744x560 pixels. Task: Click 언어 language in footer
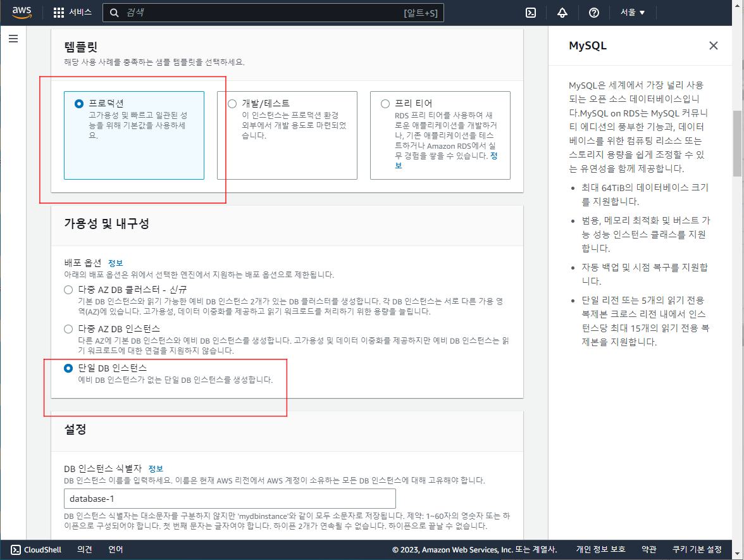115,549
